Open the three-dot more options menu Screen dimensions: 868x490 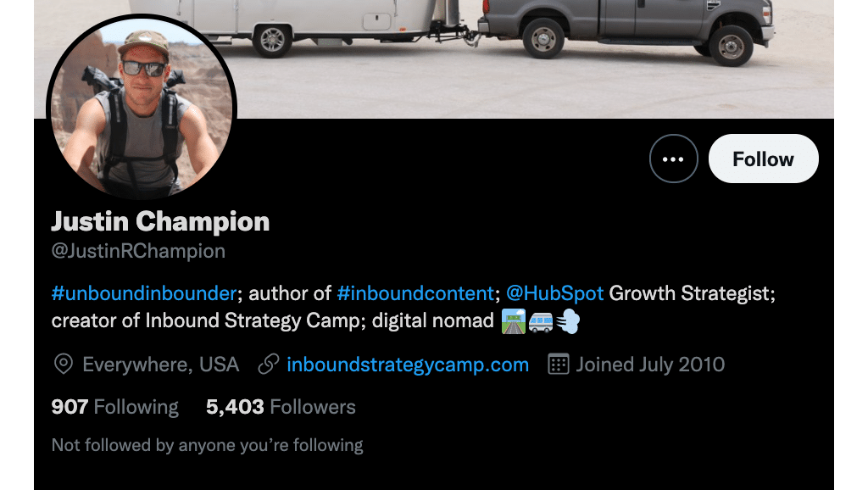pos(673,159)
